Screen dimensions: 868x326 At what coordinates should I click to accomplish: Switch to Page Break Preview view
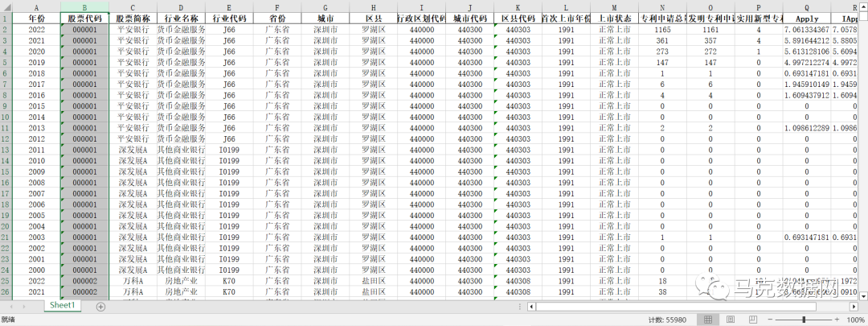[752, 320]
